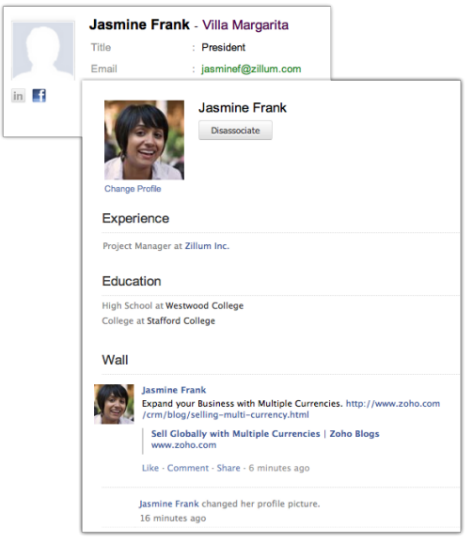Click Stafford College in Education
The width and height of the screenshot is (470, 538).
pyautogui.click(x=181, y=321)
